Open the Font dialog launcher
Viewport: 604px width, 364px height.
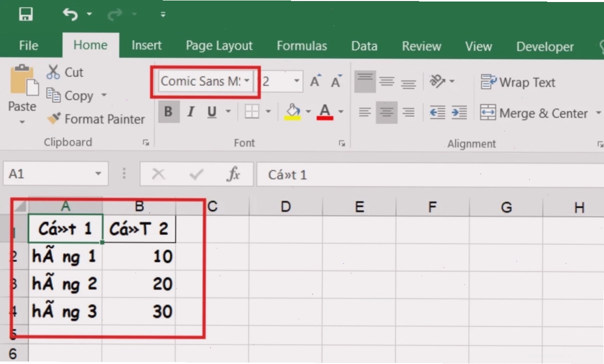point(342,144)
